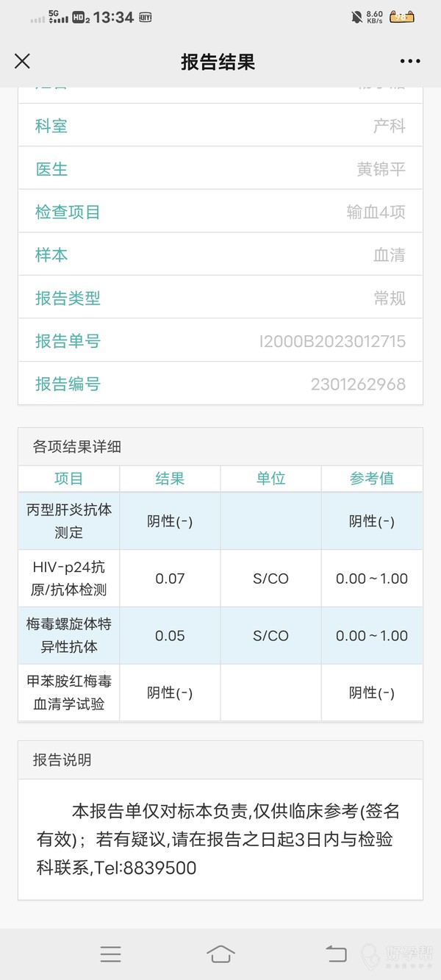Select the 项目 column header

click(68, 479)
